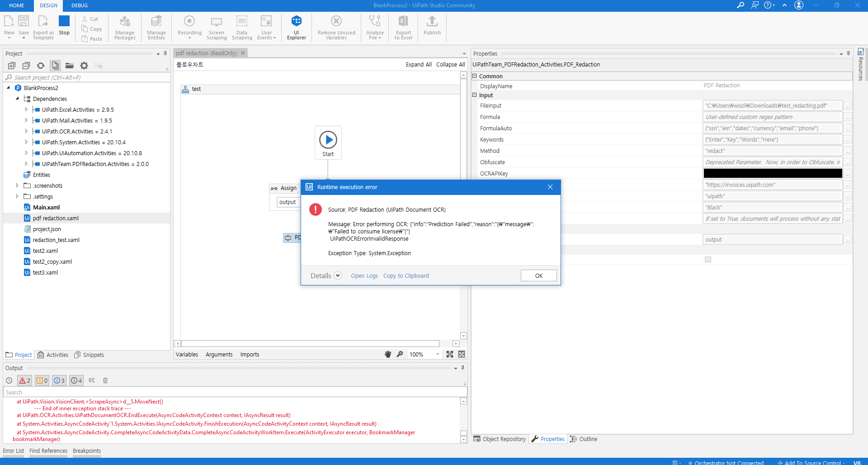Open the project folder in file explorer
Screen dimensions: 868x465
[70, 66]
